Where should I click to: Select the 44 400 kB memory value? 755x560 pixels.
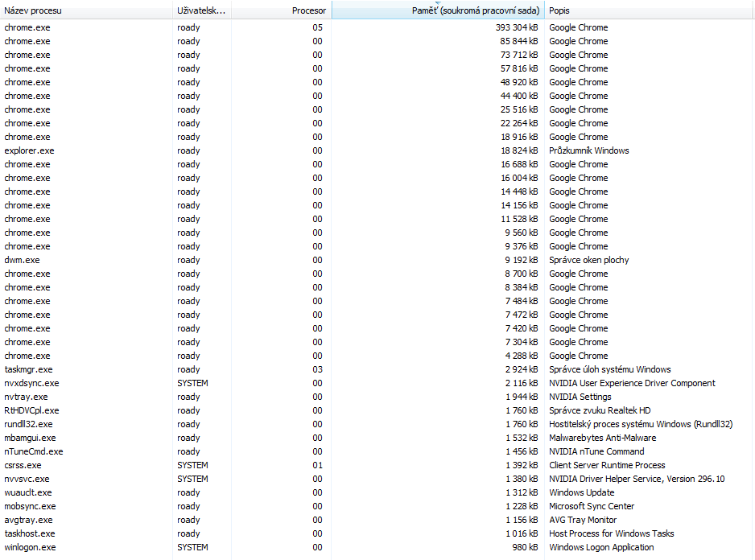click(518, 96)
